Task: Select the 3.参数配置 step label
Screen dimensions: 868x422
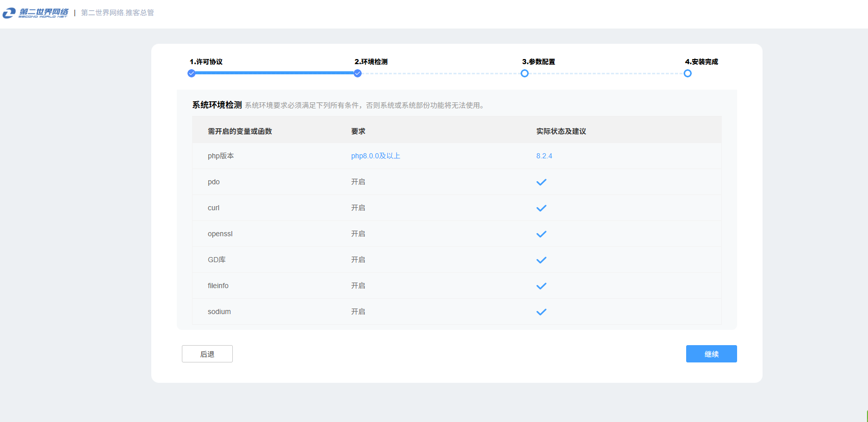Action: click(x=538, y=62)
